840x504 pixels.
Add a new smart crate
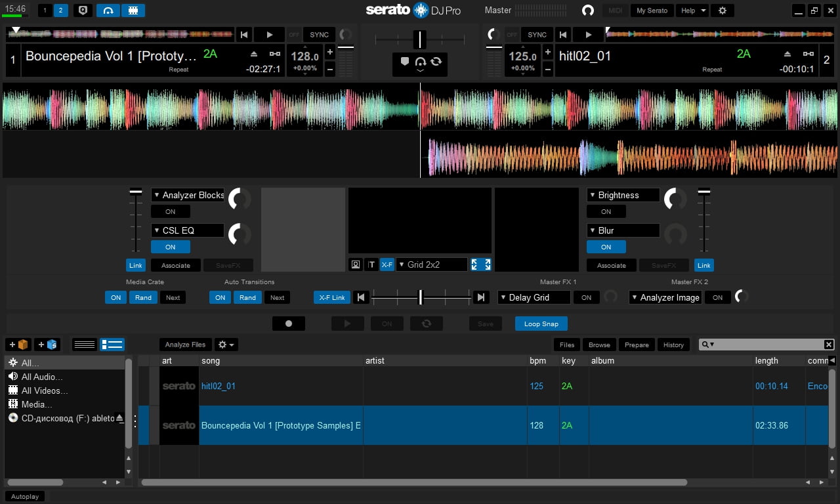47,345
